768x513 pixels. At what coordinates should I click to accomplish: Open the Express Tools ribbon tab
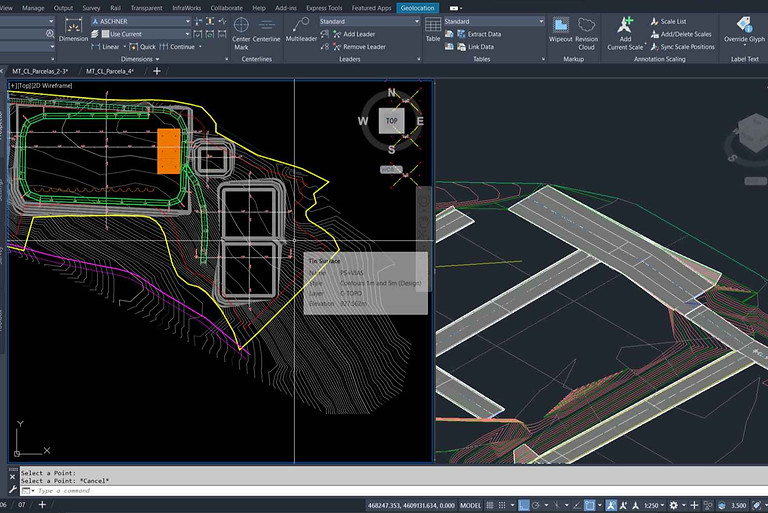(x=324, y=8)
